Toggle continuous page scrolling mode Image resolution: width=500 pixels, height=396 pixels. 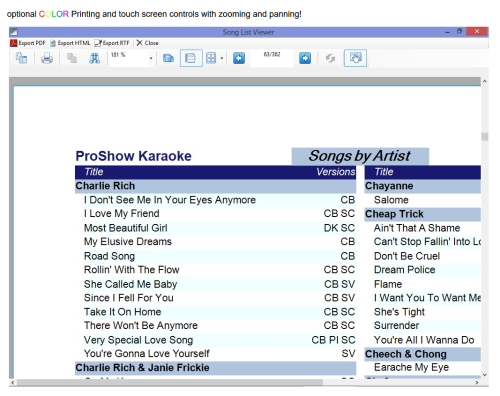pyautogui.click(x=191, y=58)
